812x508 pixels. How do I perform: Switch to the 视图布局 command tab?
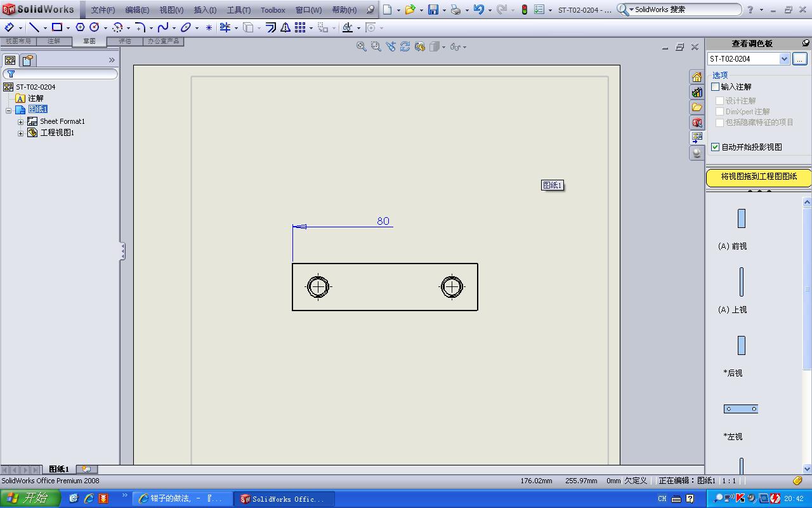18,41
